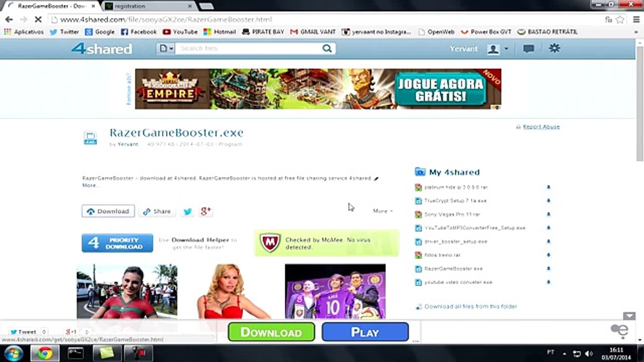This screenshot has width=644, height=362.
Task: Click the Search files input field
Action: click(x=249, y=48)
